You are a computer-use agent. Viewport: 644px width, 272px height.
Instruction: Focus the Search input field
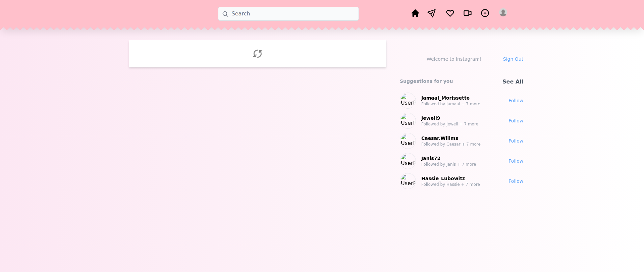pos(292,14)
